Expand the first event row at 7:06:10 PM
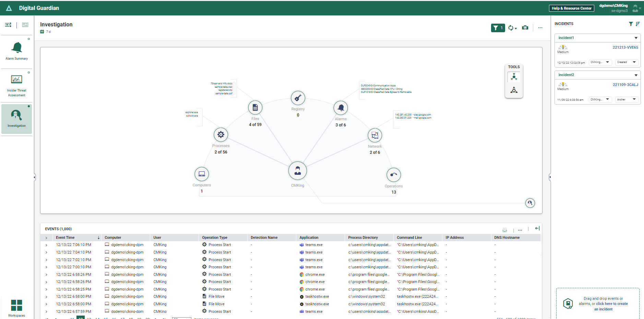Viewport: 644px width, 319px height. coord(46,245)
